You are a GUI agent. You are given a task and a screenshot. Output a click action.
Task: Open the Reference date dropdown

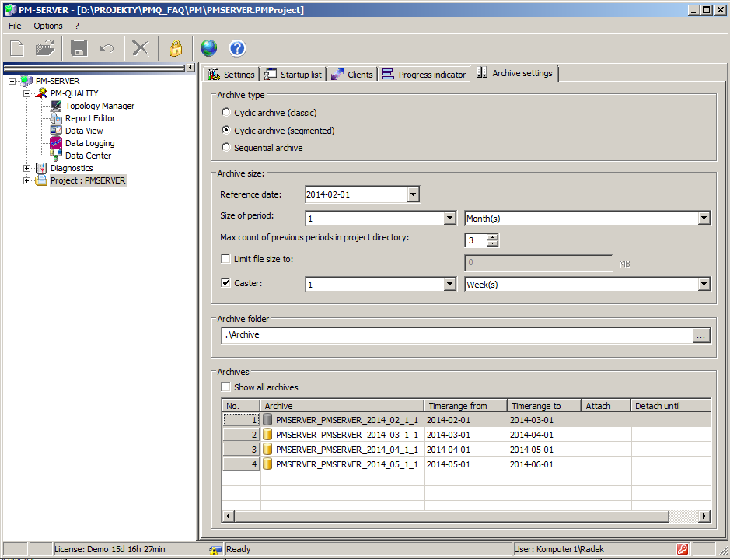[413, 194]
